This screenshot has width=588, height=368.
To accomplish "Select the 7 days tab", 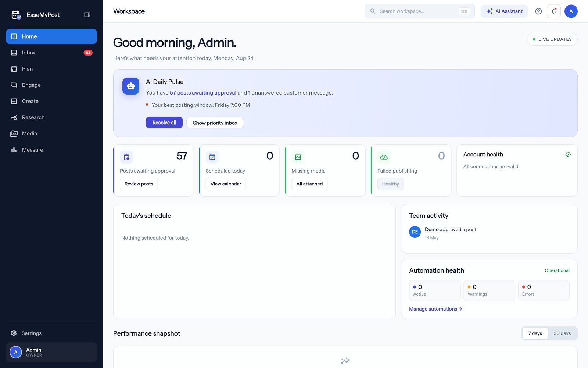I will [535, 333].
